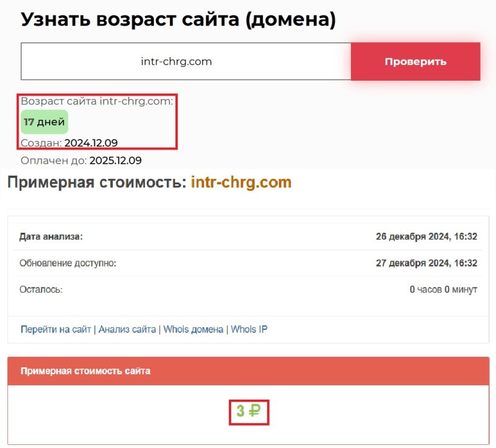Click the Дата анализа label

(x=51, y=236)
